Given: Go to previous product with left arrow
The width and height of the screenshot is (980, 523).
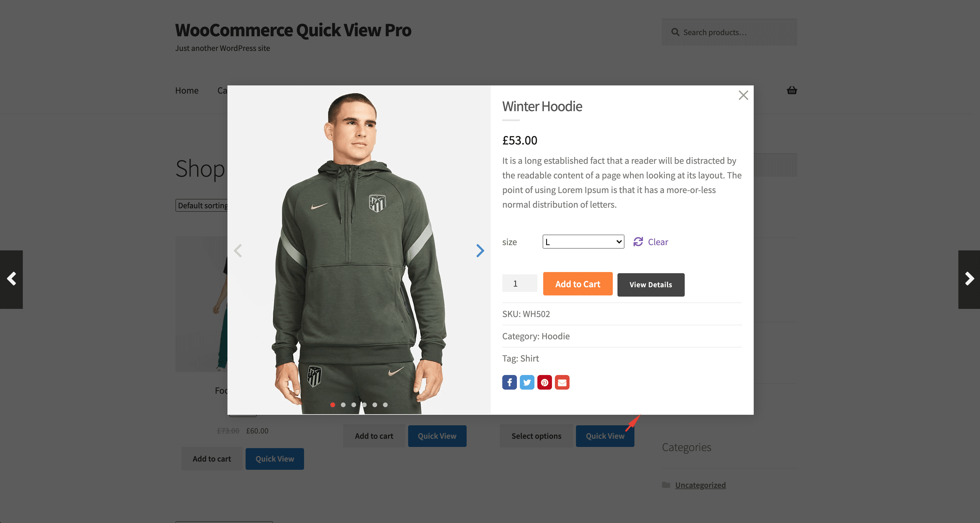Looking at the screenshot, I should coord(11,279).
